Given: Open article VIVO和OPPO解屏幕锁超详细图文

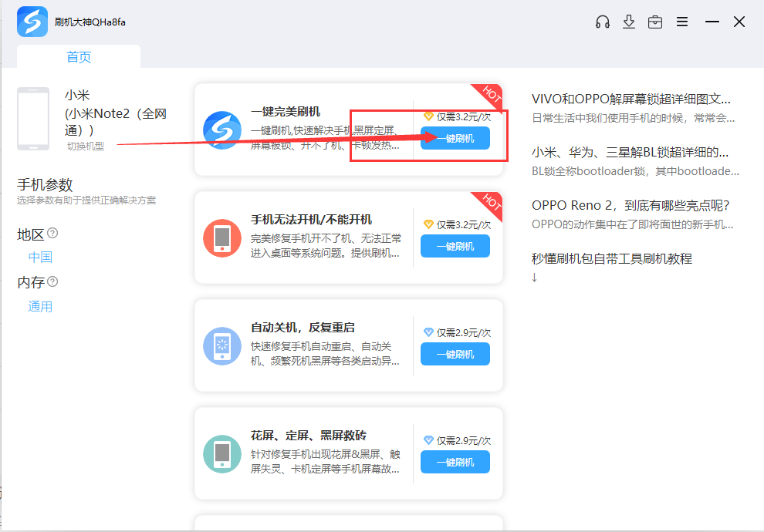Looking at the screenshot, I should [x=631, y=99].
